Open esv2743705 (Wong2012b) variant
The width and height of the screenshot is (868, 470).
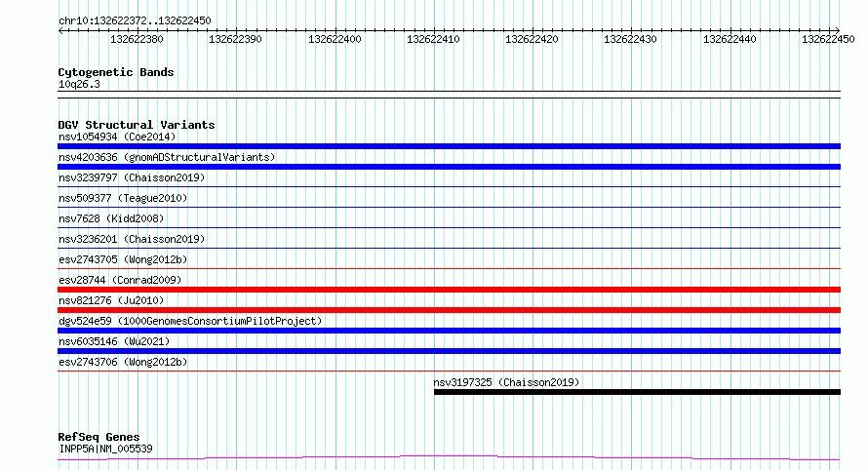tap(123, 259)
